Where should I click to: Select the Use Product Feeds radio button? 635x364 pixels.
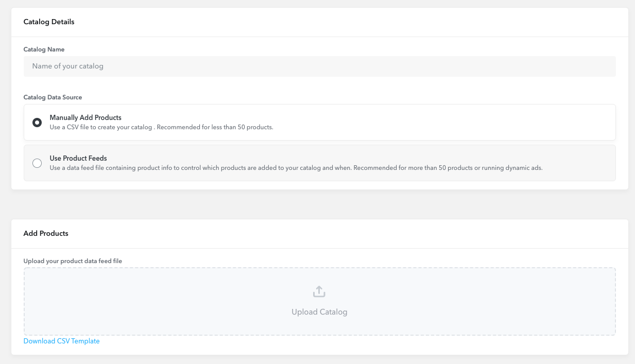37,163
